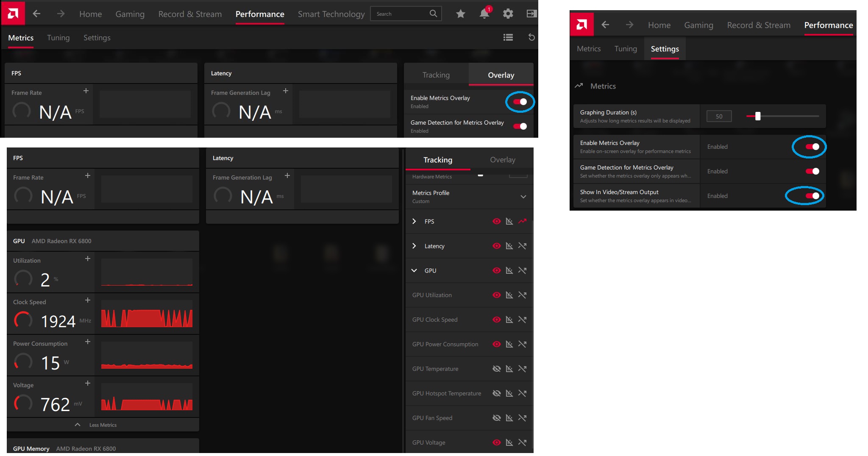Open the notifications bell with red badge
Image resolution: width=868 pixels, height=456 pixels.
(484, 14)
